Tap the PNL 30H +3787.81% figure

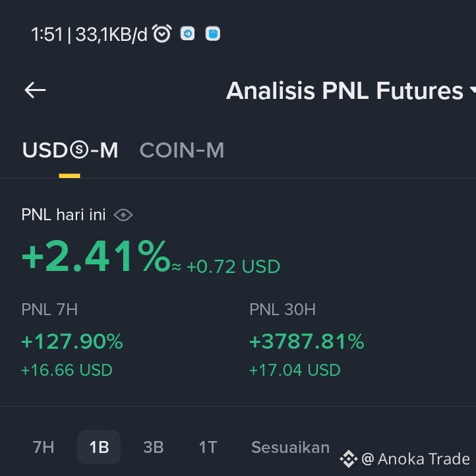tap(307, 342)
